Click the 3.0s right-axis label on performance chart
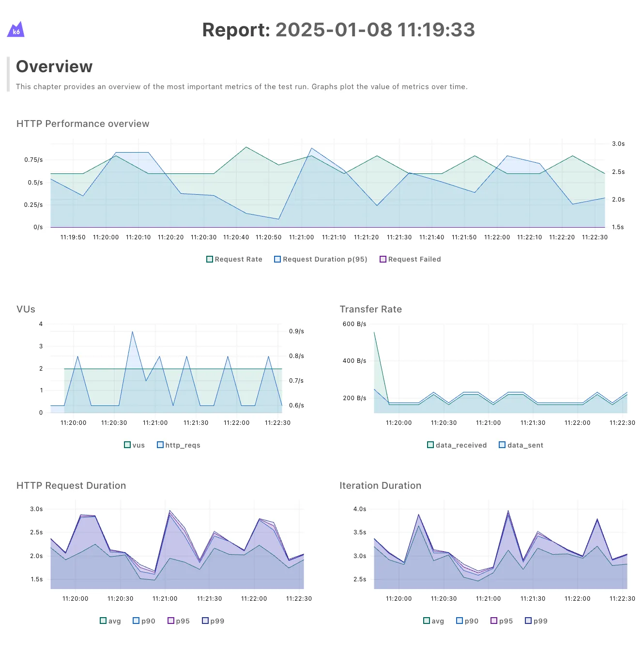The height and width of the screenshot is (653, 644). pos(618,144)
